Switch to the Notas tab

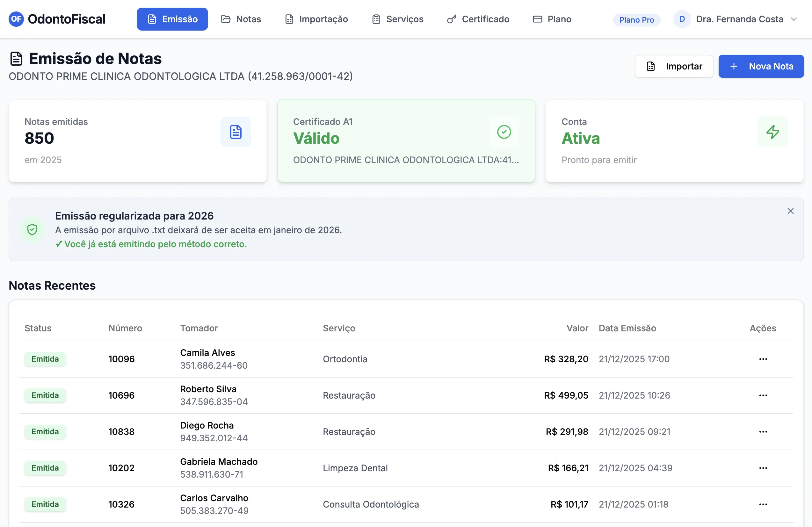click(241, 19)
